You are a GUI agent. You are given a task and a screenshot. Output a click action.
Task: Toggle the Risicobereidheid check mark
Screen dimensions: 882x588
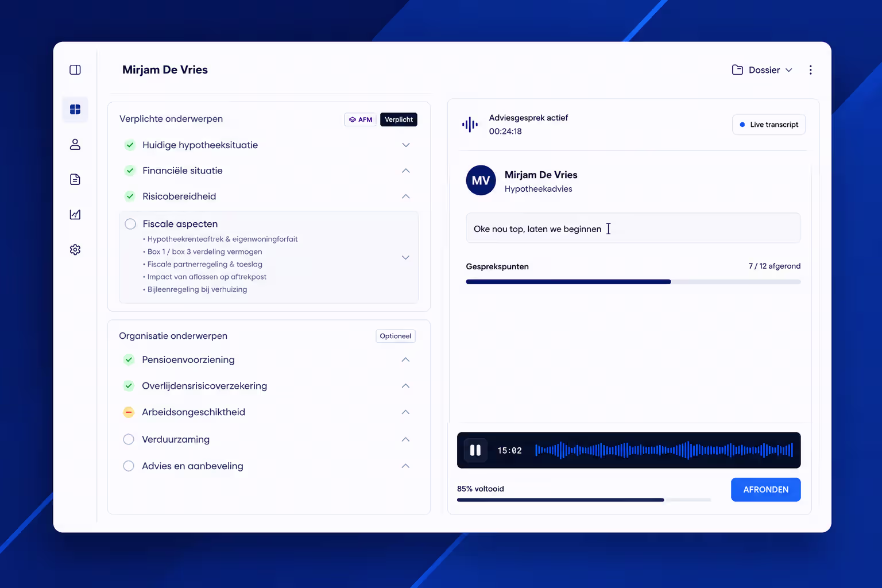click(130, 196)
